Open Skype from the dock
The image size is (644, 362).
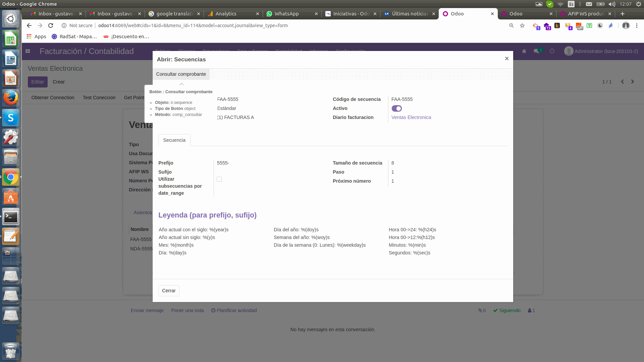click(x=11, y=118)
